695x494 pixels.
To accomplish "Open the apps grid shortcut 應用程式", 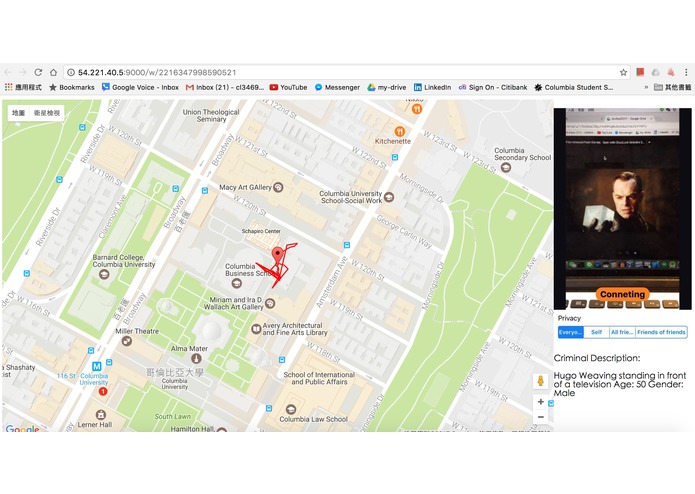I will (23, 87).
